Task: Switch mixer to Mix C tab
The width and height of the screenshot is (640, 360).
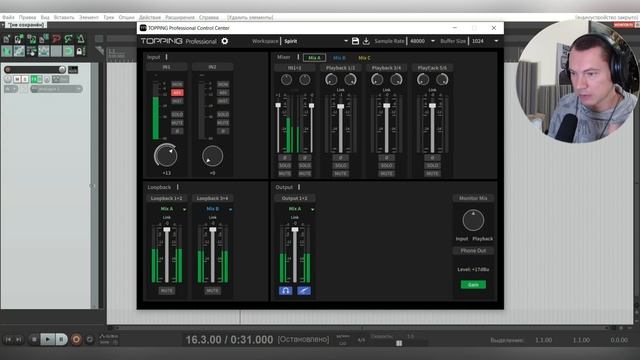Action: [364, 58]
